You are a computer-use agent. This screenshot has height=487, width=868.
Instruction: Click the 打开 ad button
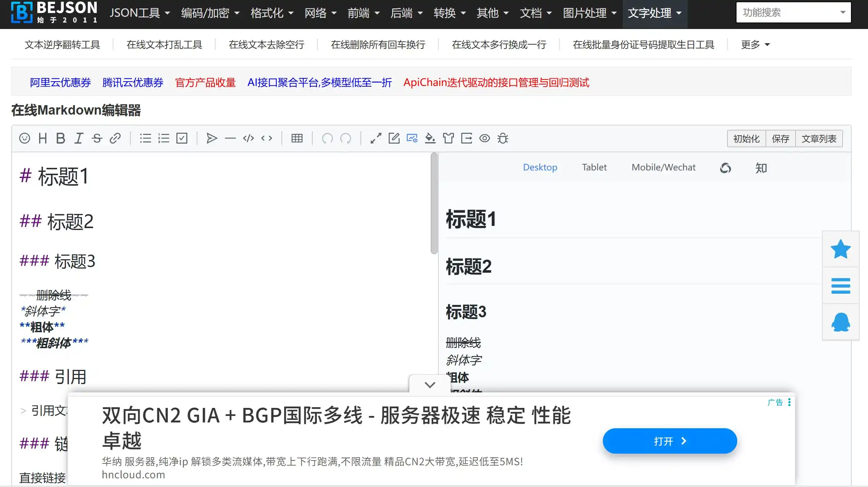coord(669,441)
